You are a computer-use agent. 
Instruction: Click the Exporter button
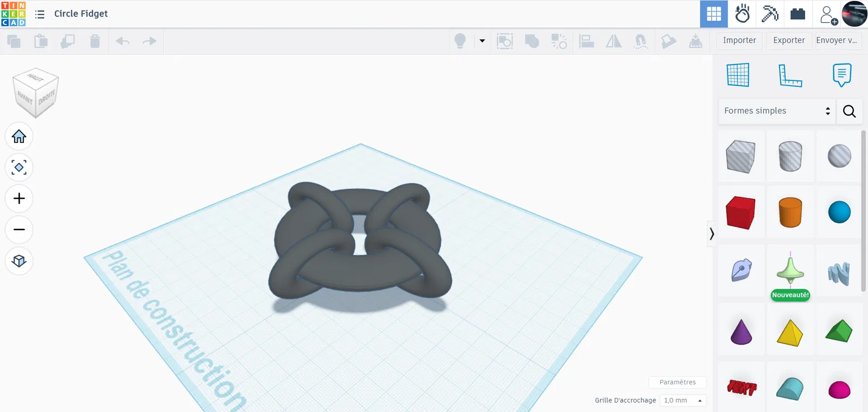[789, 41]
